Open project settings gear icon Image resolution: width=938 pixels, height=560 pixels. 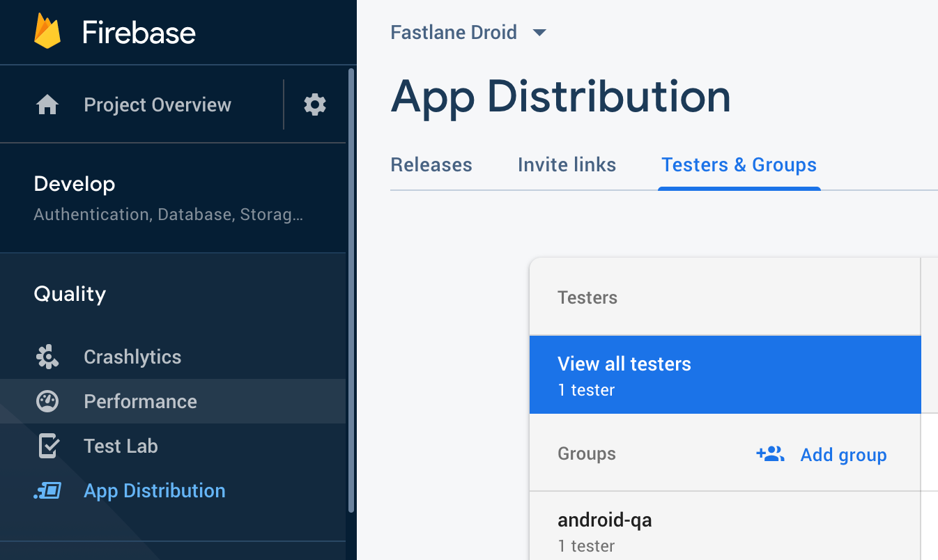(x=315, y=104)
